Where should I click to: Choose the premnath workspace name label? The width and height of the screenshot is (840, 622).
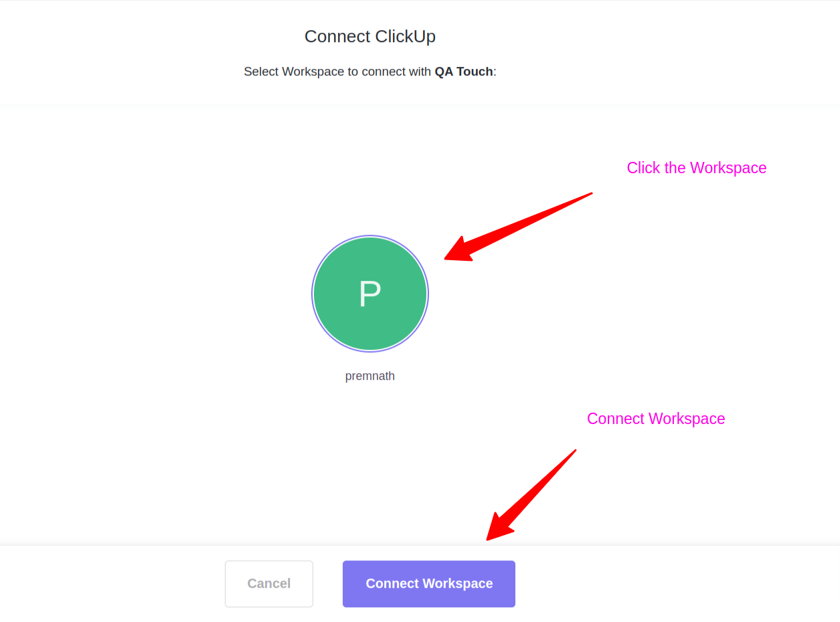click(x=370, y=376)
